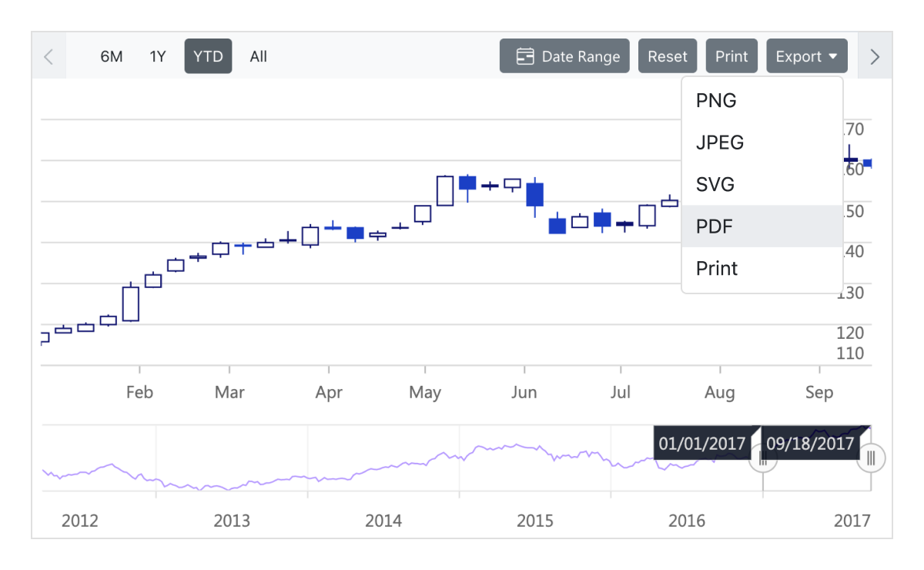Click the right scroll arrow in toolbar
Image resolution: width=924 pixels, height=570 pixels.
pos(875,56)
